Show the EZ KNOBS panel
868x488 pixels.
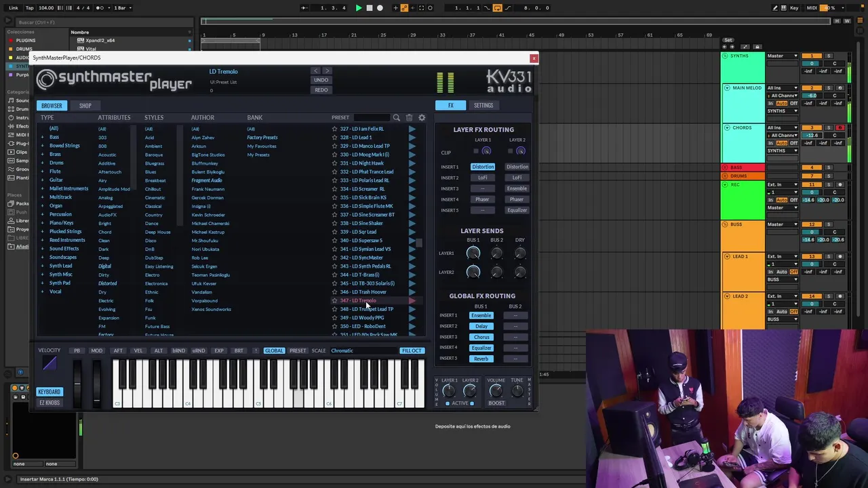pos(49,403)
